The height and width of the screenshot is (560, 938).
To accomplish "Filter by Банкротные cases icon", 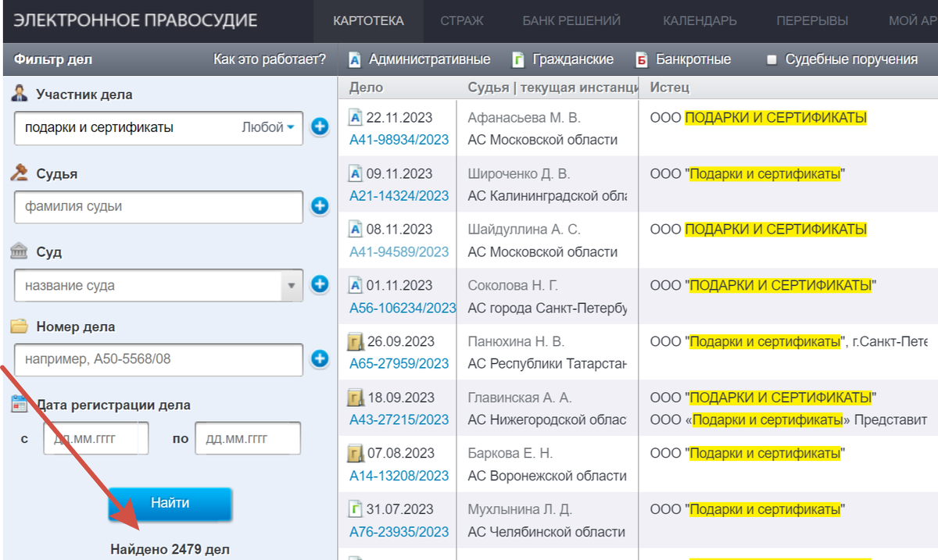I will click(x=642, y=59).
